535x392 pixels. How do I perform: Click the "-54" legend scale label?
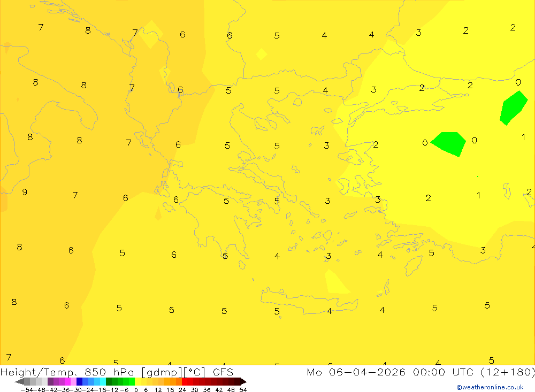click(27, 390)
